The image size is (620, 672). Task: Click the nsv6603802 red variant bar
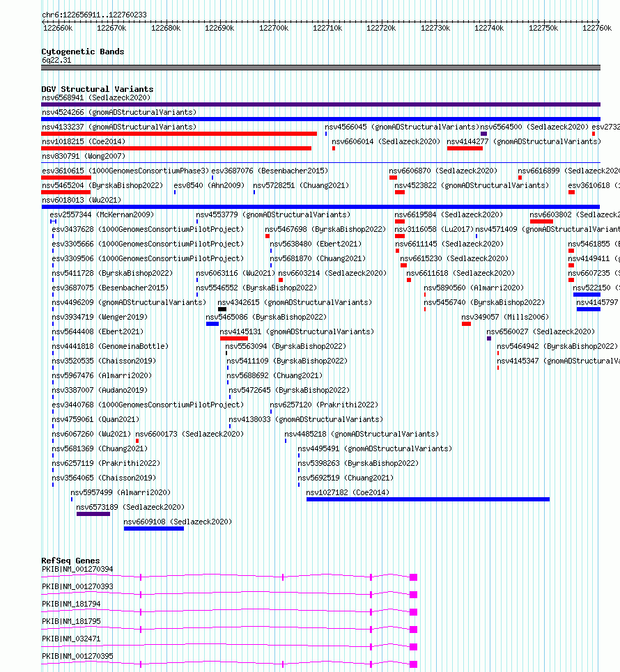click(x=541, y=221)
